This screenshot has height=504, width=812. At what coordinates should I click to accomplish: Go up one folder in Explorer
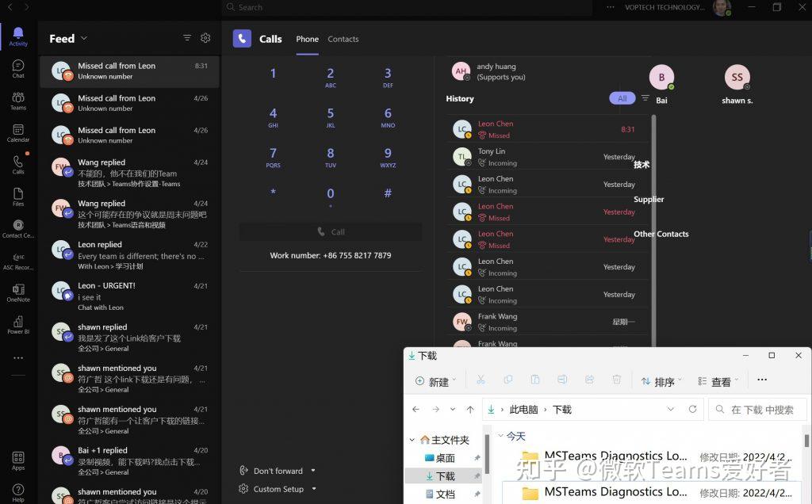click(470, 410)
